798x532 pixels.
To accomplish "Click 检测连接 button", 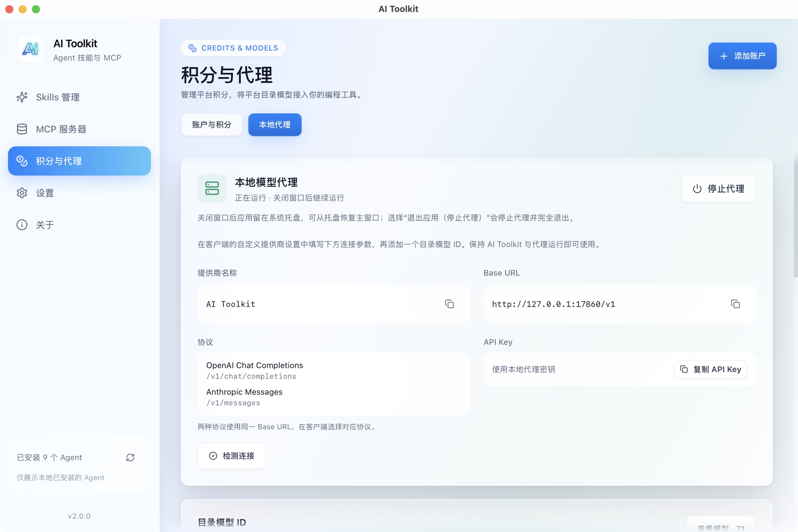I will 231,456.
